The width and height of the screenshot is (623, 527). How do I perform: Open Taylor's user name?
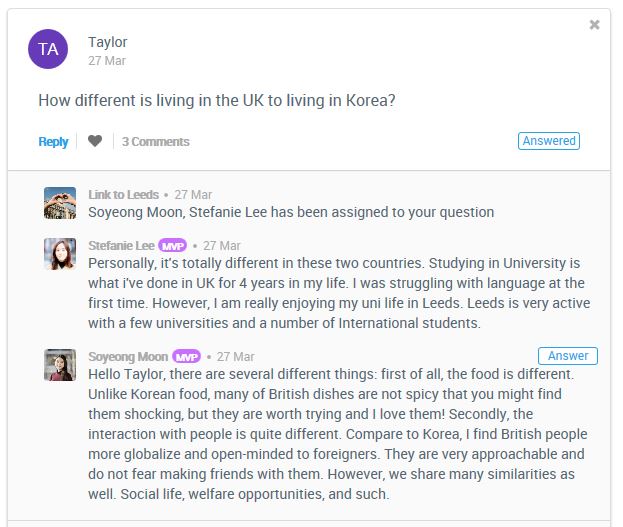coord(108,42)
